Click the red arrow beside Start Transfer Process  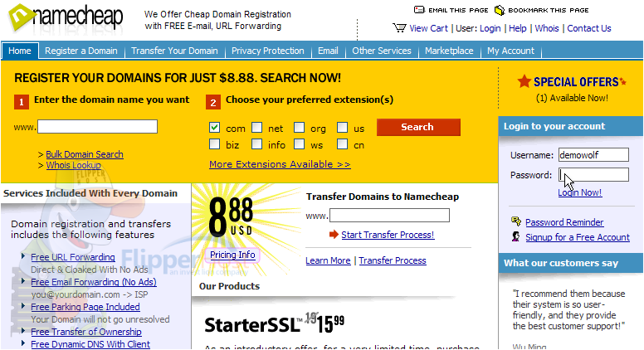click(334, 234)
